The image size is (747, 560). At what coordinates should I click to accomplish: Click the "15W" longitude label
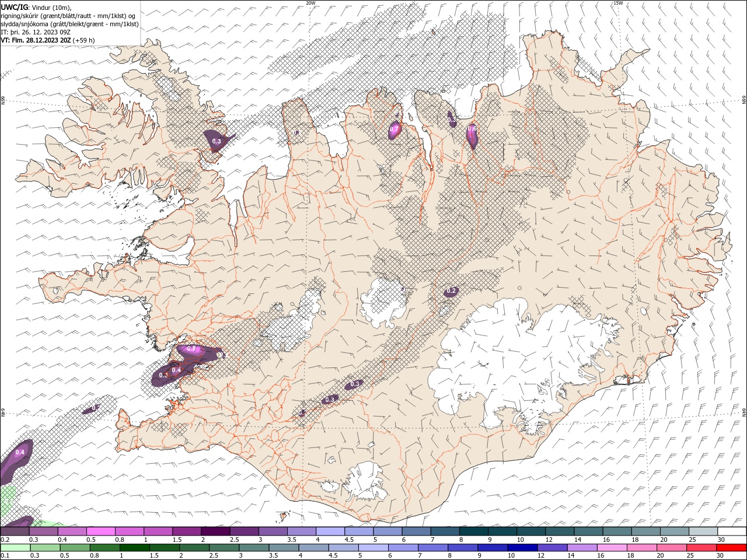(x=618, y=3)
